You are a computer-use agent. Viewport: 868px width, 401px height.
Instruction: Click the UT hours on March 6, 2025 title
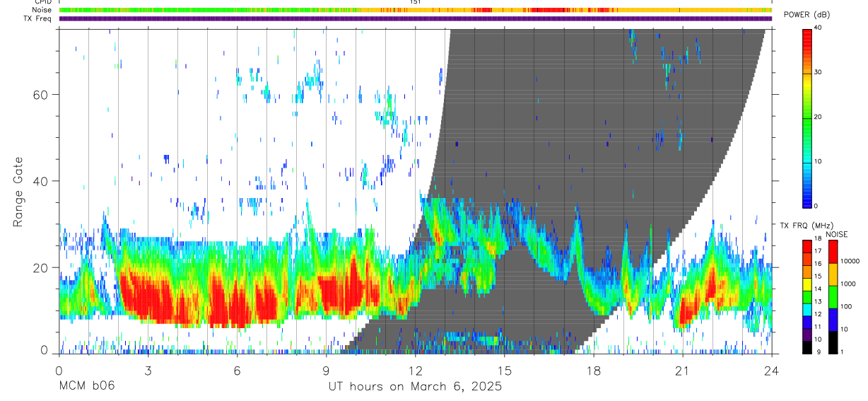pos(415,386)
